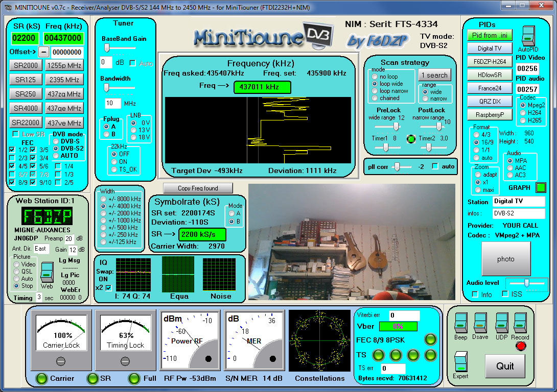The height and width of the screenshot is (392, 557).
Task: Click the scan timer green LED indicator
Action: point(411,139)
